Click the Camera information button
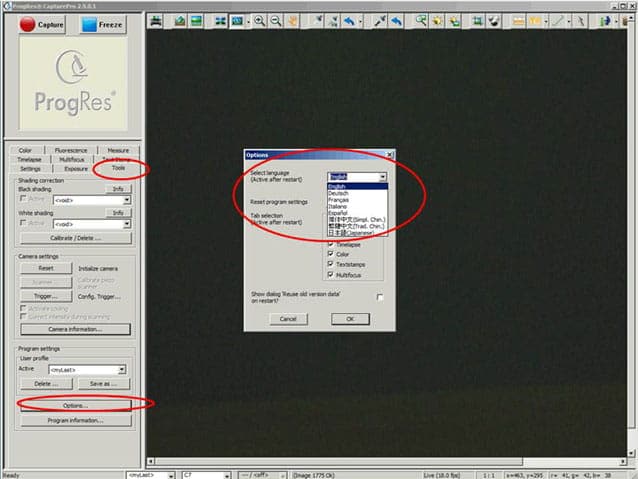The image size is (638, 479). pyautogui.click(x=75, y=329)
